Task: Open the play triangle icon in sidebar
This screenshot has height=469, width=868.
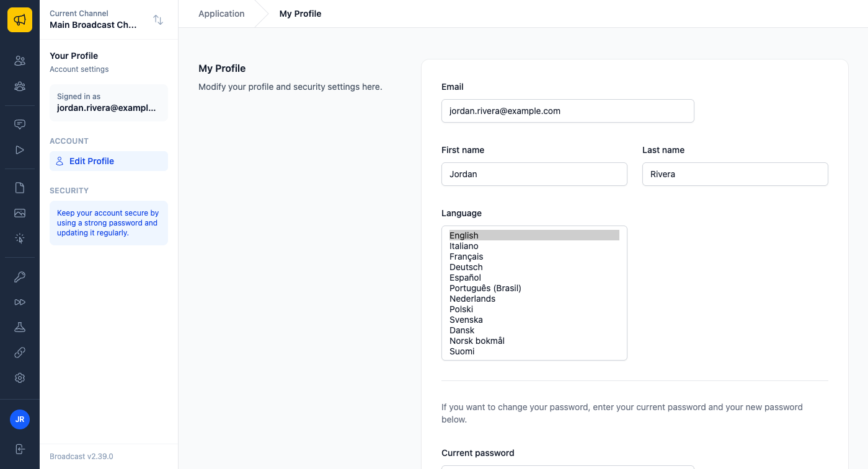Action: tap(20, 150)
